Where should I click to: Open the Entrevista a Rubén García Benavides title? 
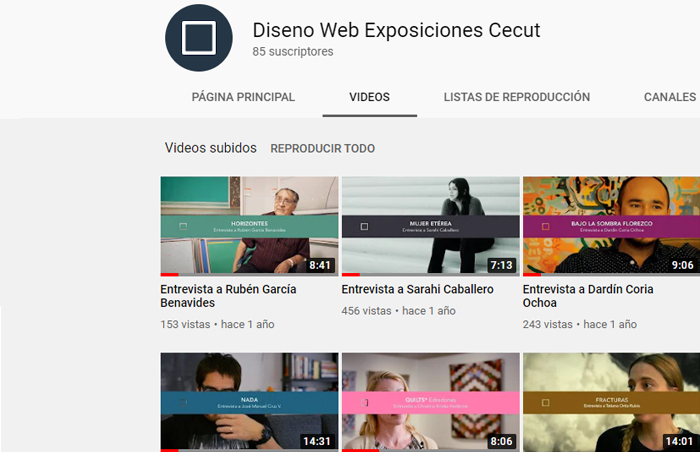pos(228,296)
